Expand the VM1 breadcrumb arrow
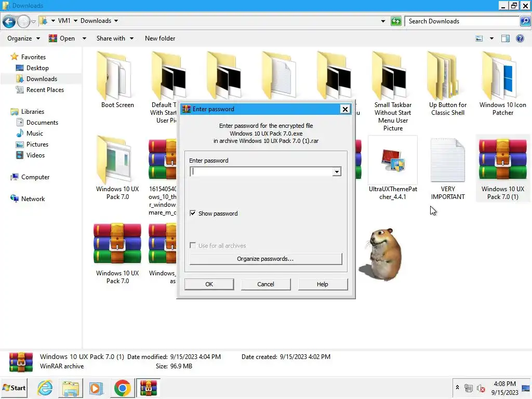Image resolution: width=532 pixels, height=399 pixels. pyautogui.click(x=75, y=21)
